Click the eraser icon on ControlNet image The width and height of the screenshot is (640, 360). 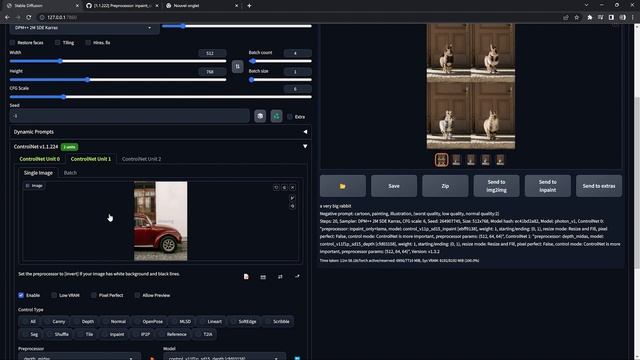click(284, 187)
